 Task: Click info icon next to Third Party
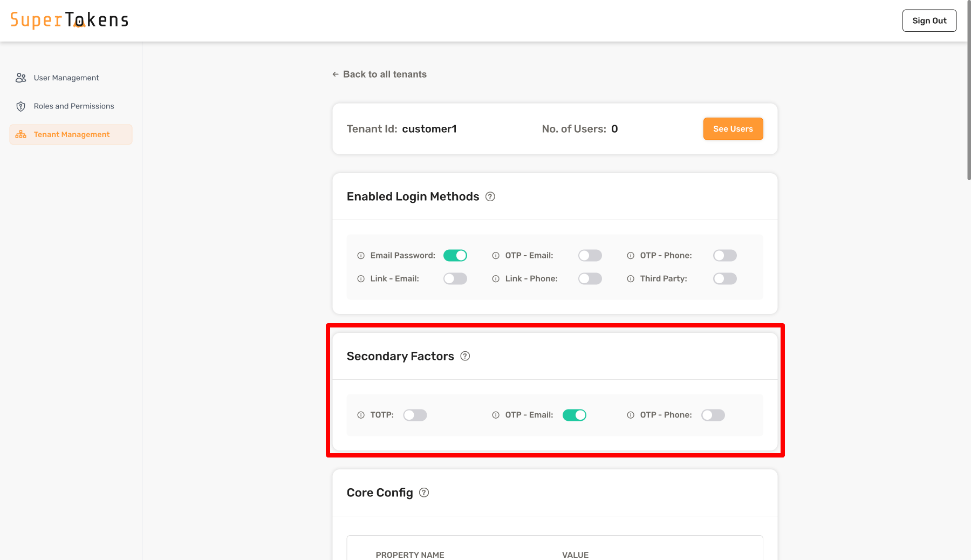coord(631,279)
